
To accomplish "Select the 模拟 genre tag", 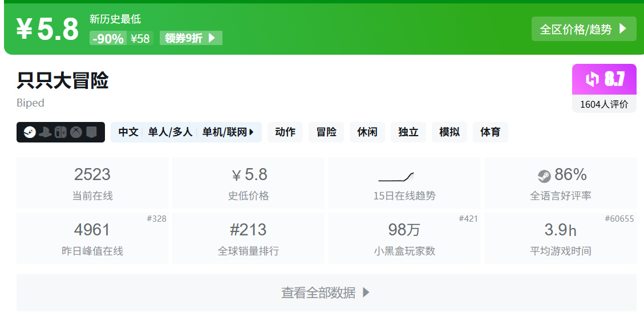I will pos(449,132).
